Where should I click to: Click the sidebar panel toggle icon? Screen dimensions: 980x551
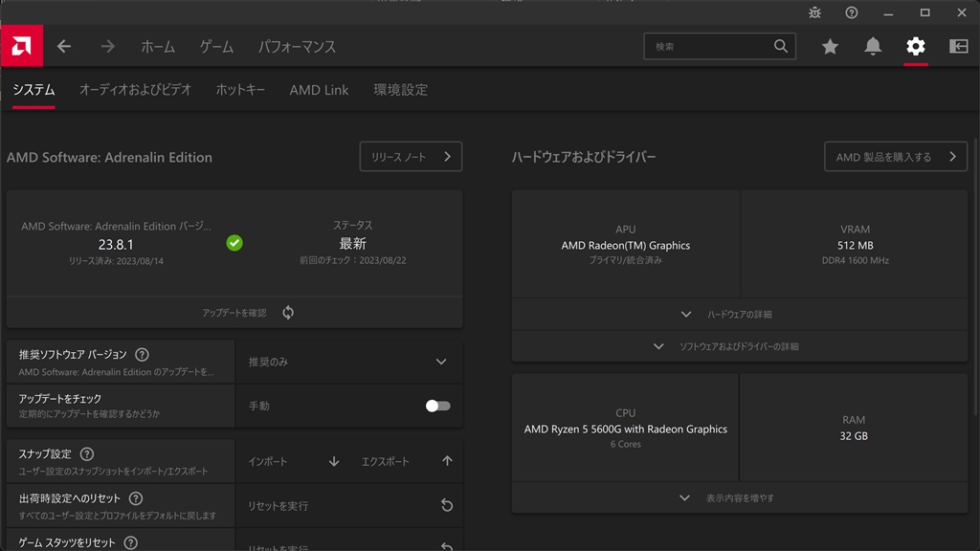[958, 46]
